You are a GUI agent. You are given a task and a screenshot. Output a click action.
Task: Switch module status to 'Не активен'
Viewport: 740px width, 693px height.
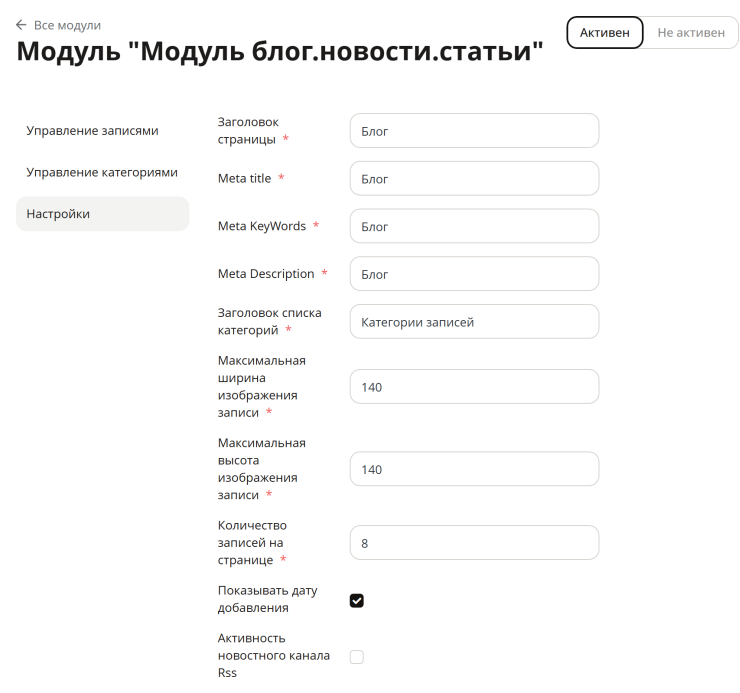691,33
